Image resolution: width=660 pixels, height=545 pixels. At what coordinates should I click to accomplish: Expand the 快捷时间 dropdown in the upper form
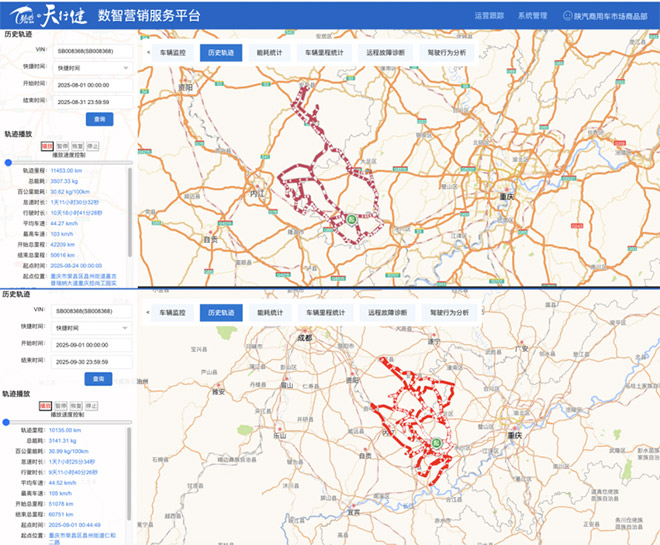click(x=92, y=68)
